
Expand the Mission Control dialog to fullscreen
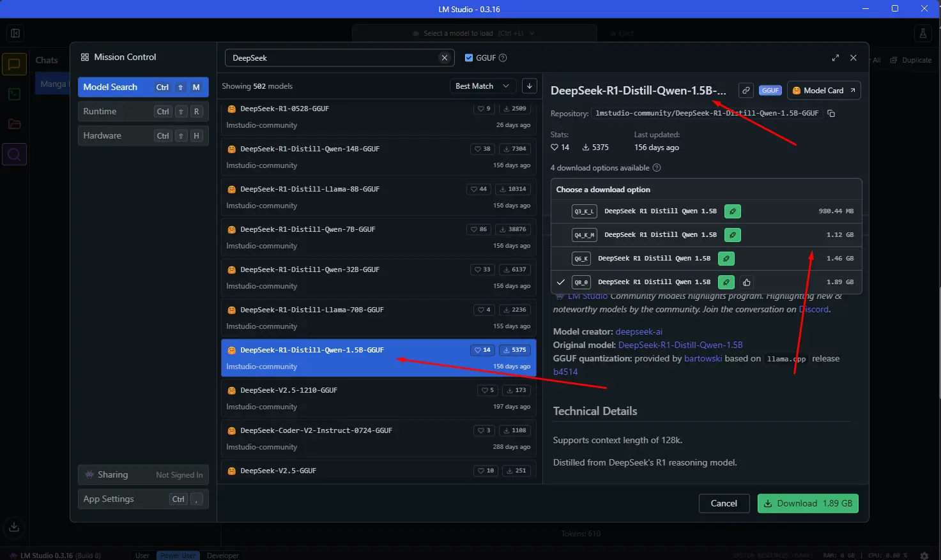[x=835, y=57]
